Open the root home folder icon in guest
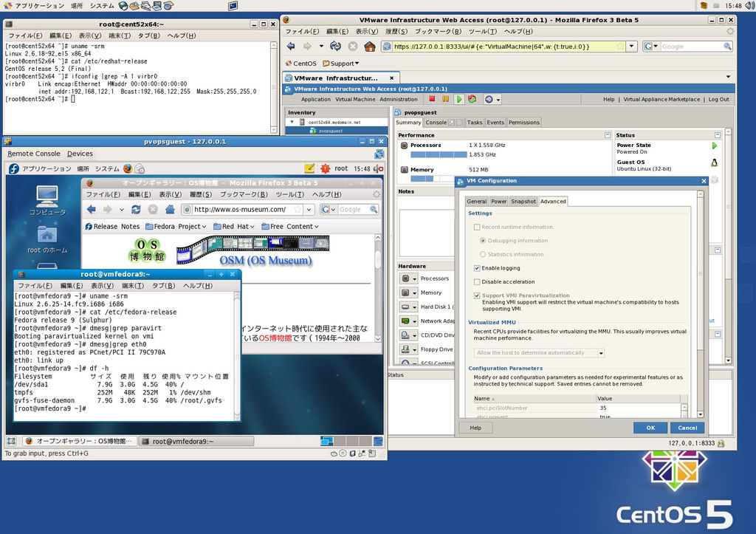The height and width of the screenshot is (534, 756). click(x=47, y=240)
